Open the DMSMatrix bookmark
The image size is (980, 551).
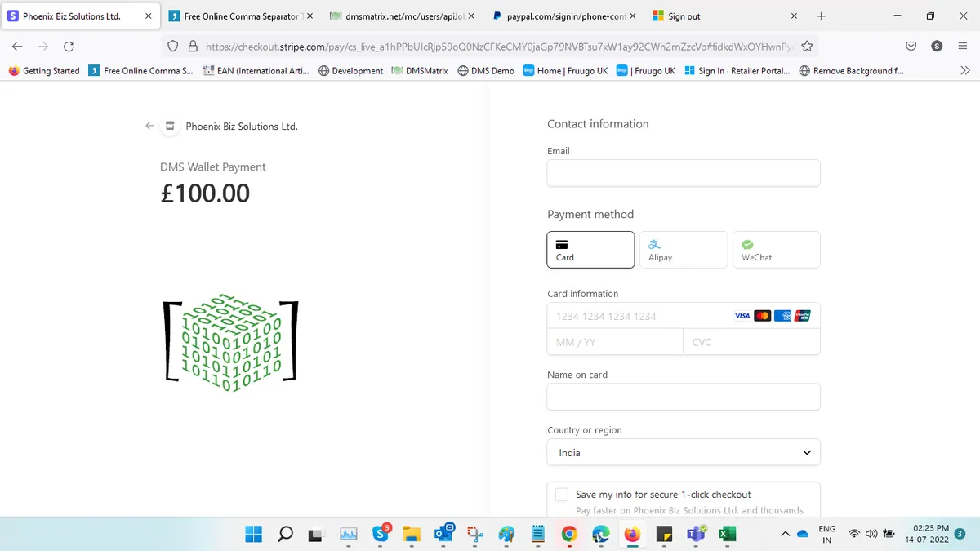click(420, 71)
